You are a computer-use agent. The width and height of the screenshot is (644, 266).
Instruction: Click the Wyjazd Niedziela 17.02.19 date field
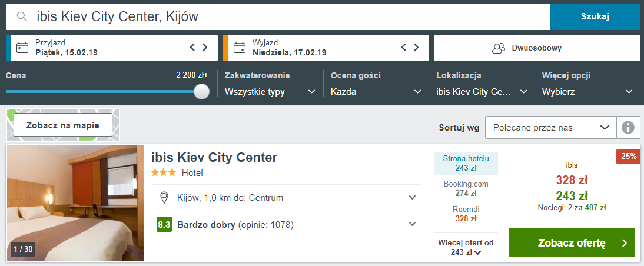tap(326, 48)
